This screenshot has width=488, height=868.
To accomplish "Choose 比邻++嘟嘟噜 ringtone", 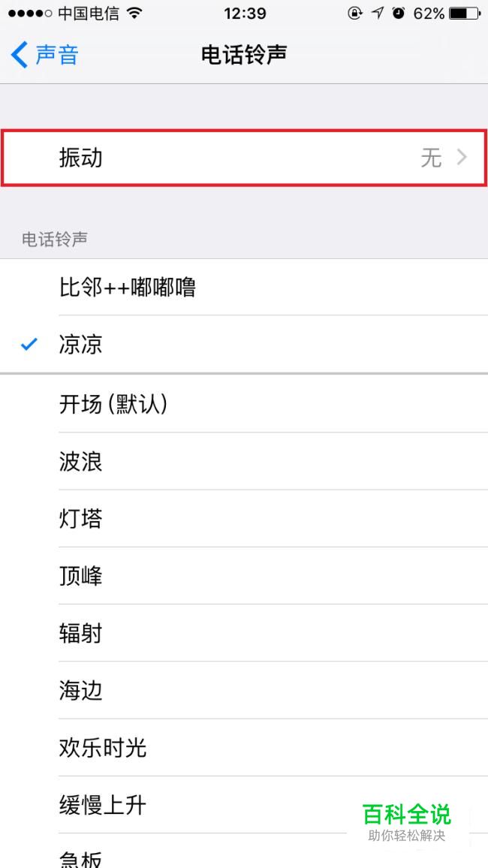I will [128, 287].
